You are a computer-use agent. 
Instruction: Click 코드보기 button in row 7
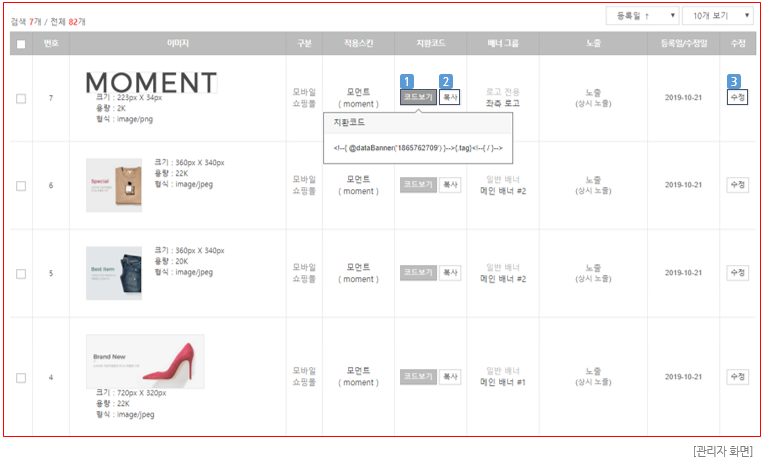(x=417, y=98)
